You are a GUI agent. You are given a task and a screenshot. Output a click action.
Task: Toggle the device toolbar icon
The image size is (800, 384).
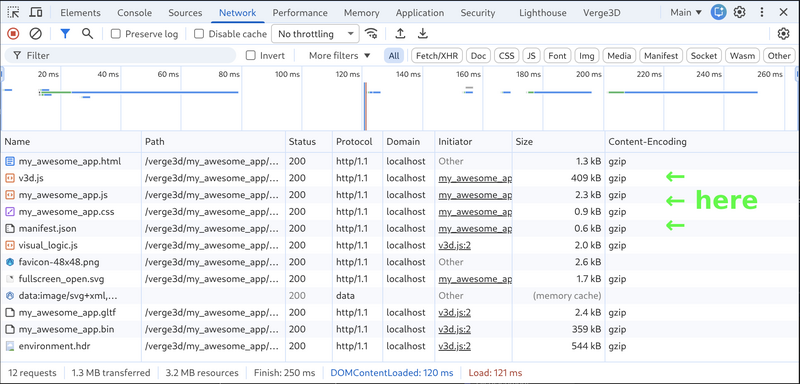click(x=36, y=12)
